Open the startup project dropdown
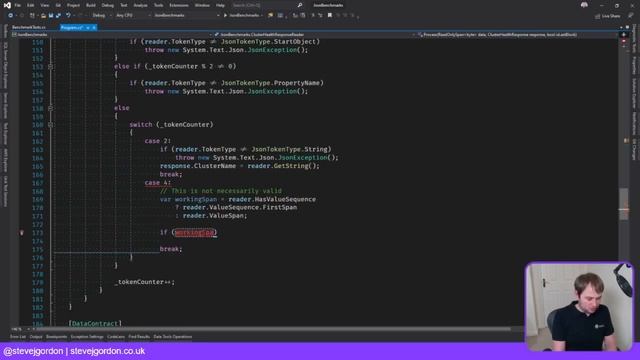 point(186,16)
